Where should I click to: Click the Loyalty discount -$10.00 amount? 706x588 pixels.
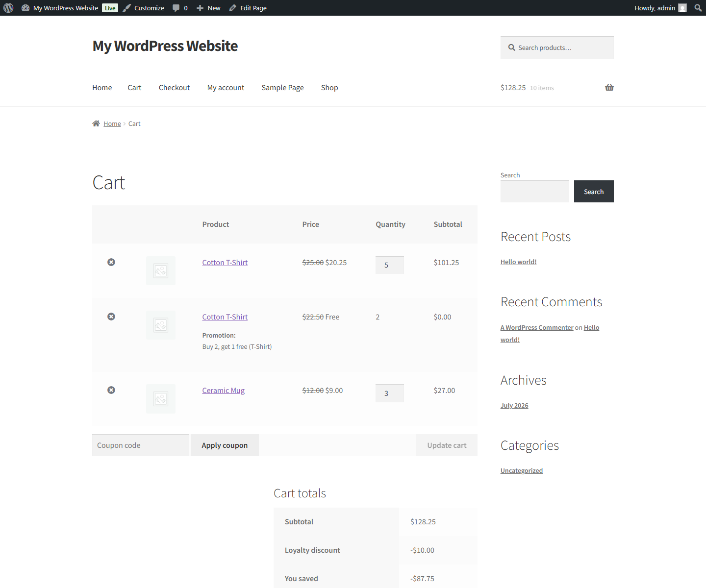(422, 550)
